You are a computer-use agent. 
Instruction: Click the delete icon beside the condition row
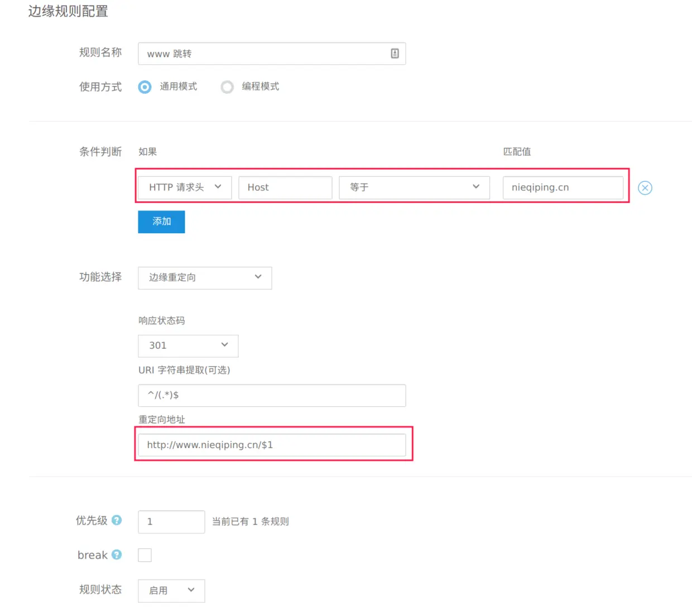coord(645,187)
